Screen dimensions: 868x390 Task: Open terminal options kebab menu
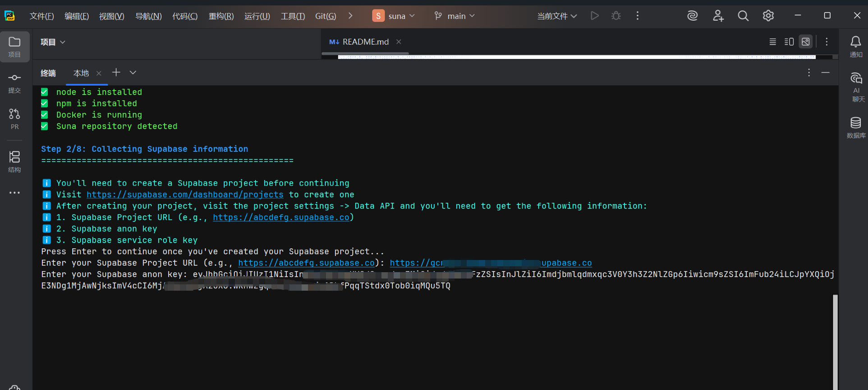coord(809,73)
